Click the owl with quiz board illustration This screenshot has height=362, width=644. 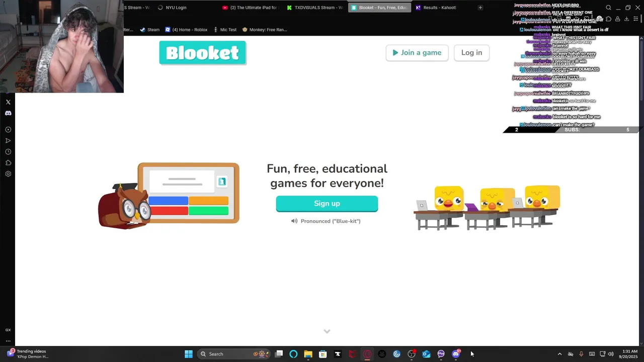pos(169,196)
